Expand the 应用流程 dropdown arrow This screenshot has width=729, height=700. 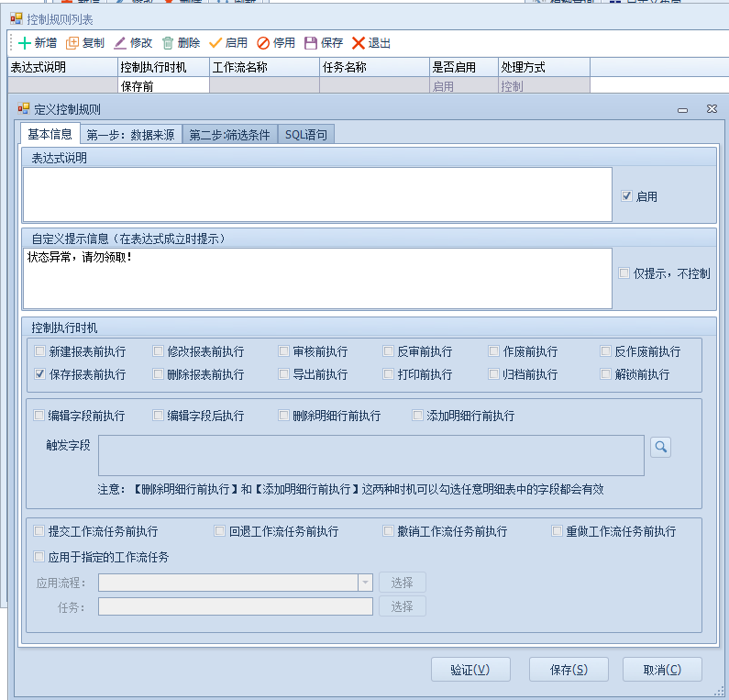[x=365, y=583]
